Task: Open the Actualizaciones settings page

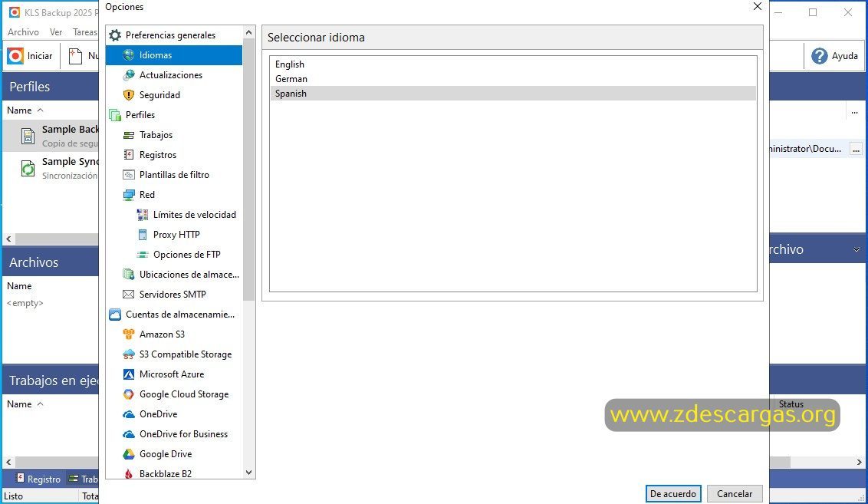Action: click(170, 75)
